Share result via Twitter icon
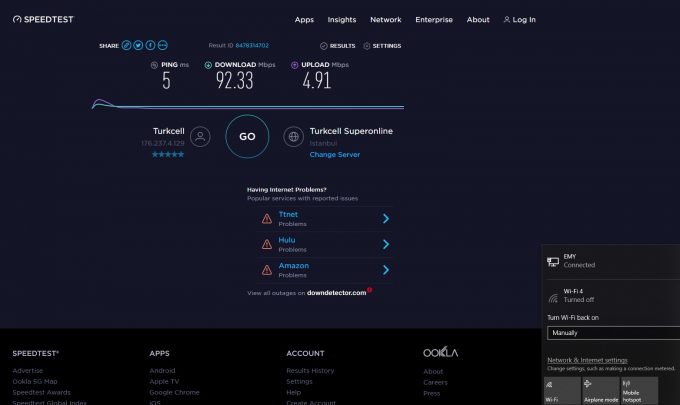 click(139, 45)
